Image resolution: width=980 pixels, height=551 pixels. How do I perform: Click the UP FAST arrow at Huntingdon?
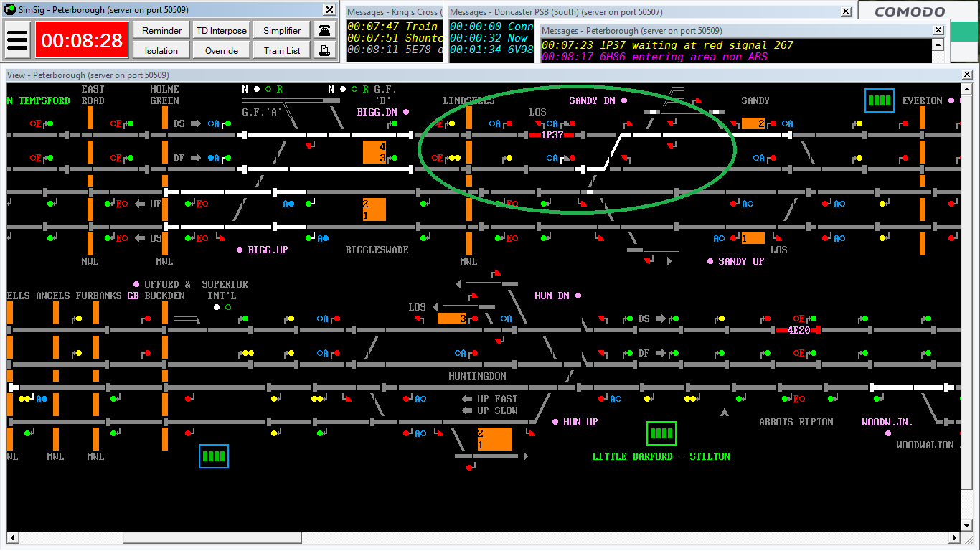tap(466, 399)
